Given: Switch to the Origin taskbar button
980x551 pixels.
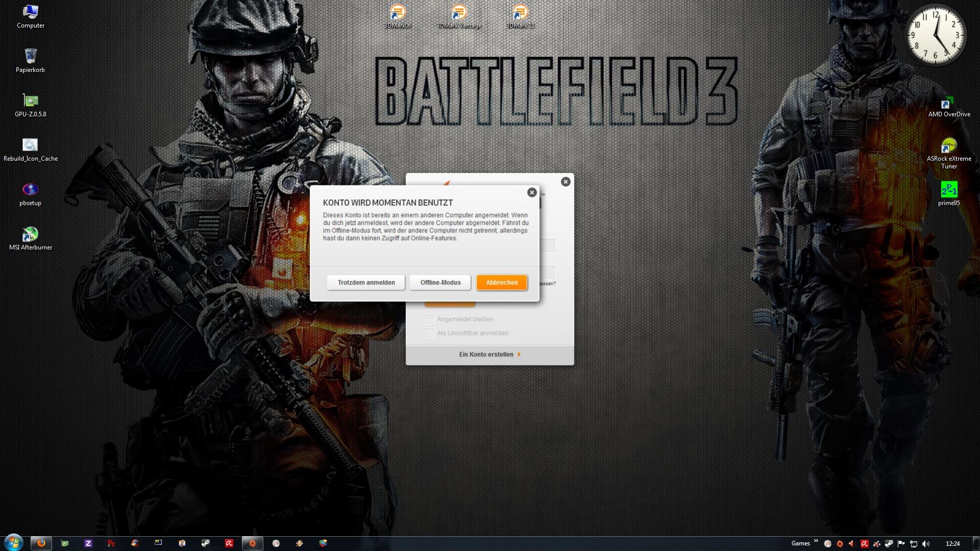Looking at the screenshot, I should [x=252, y=543].
